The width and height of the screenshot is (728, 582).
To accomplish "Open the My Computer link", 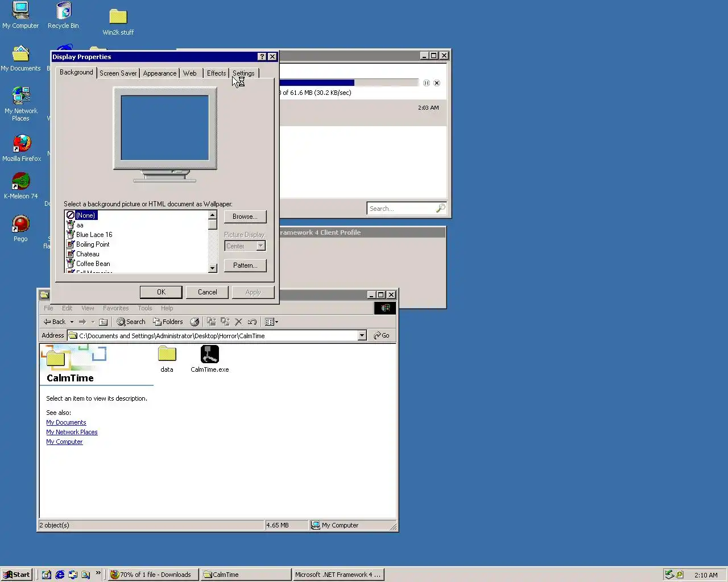I will 64,442.
